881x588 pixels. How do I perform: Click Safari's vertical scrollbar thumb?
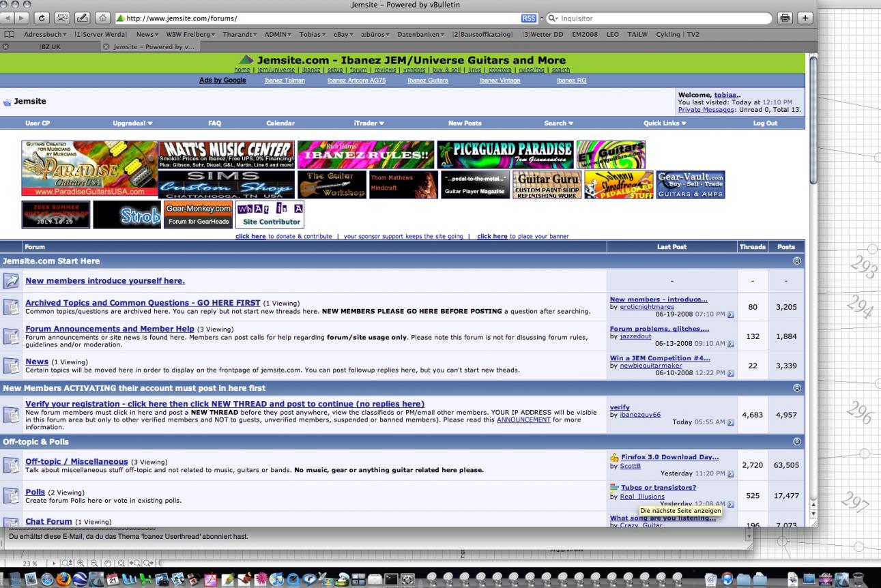tap(812, 119)
